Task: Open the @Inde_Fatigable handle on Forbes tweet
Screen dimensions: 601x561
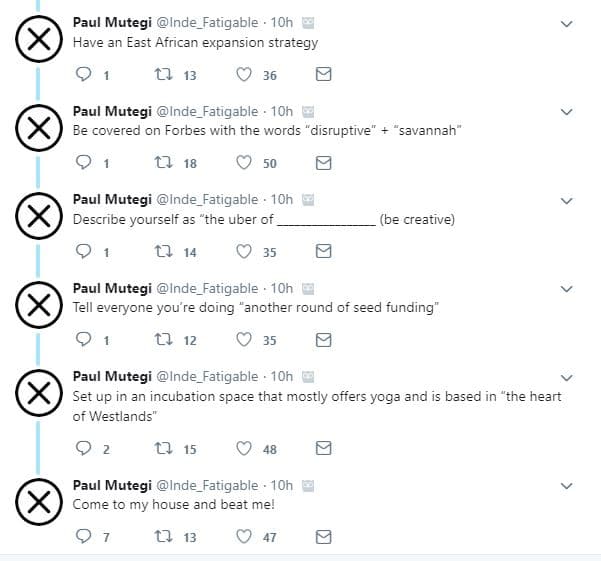Action: [x=207, y=111]
